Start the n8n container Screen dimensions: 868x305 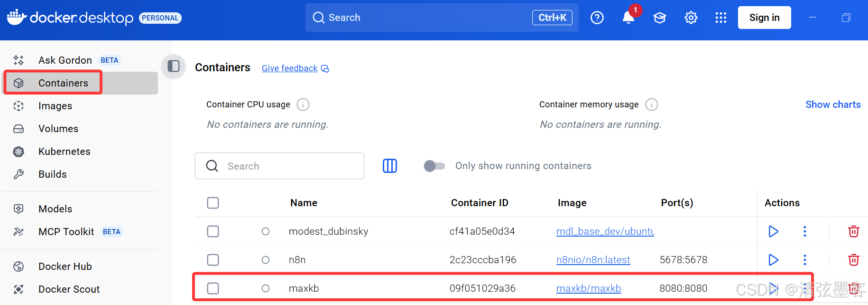coord(774,260)
